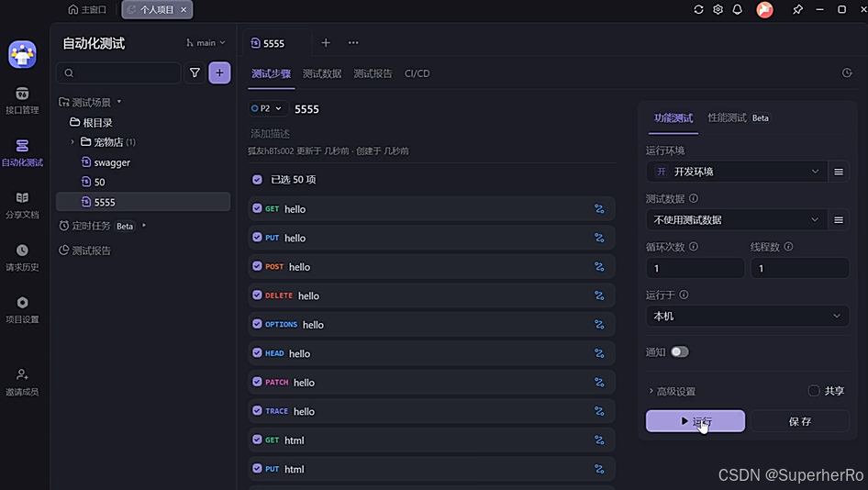Uncheck the DELETE hello step checkbox

258,295
